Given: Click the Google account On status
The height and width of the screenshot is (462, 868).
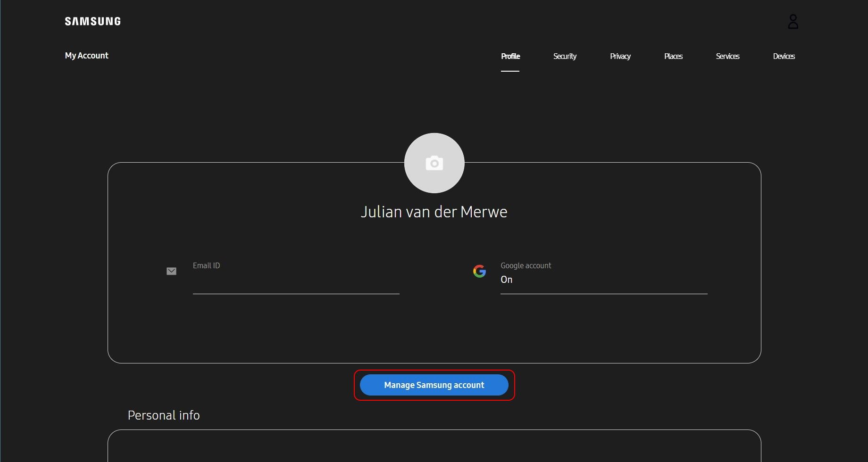Looking at the screenshot, I should [x=506, y=280].
